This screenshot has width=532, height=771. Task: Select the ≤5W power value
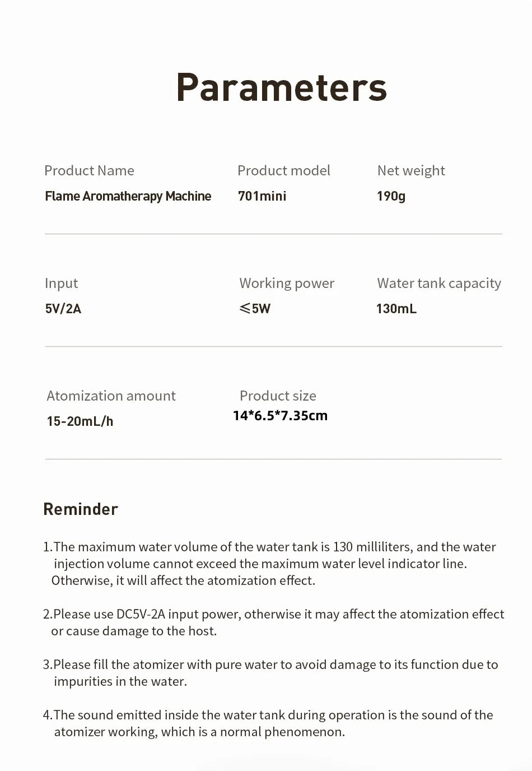coord(255,309)
